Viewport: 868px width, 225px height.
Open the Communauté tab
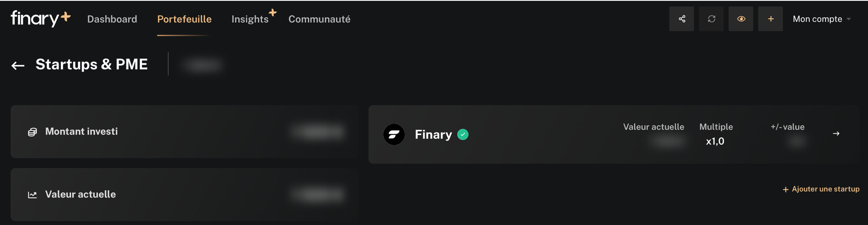coord(319,19)
